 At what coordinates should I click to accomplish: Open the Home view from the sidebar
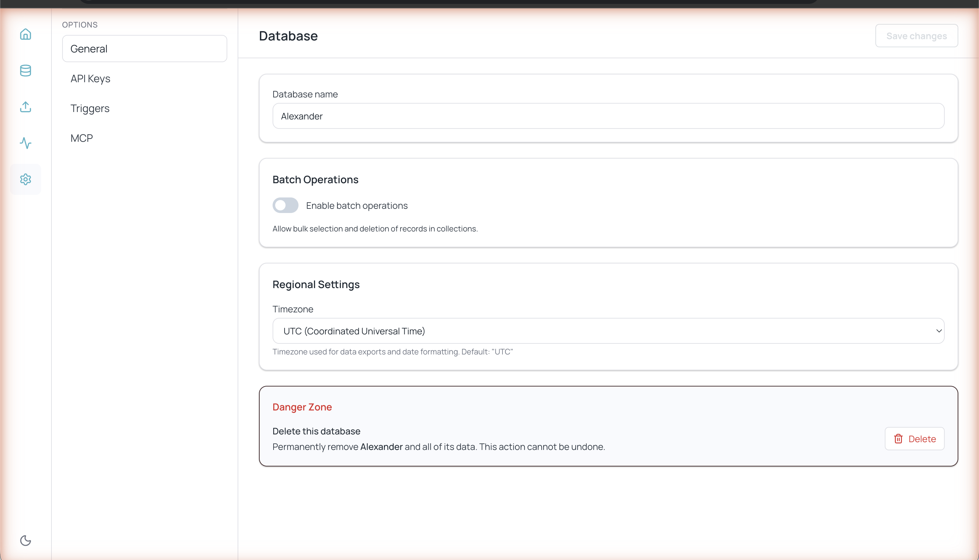point(25,34)
